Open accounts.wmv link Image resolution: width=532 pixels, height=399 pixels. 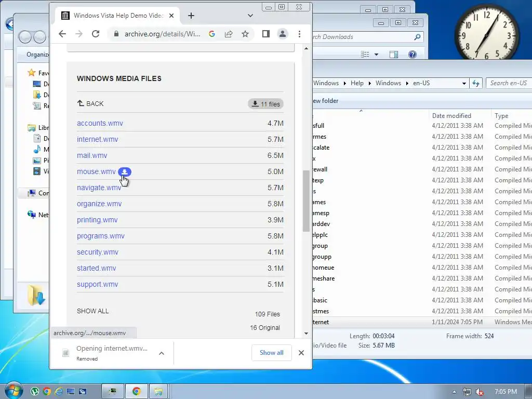click(x=100, y=123)
